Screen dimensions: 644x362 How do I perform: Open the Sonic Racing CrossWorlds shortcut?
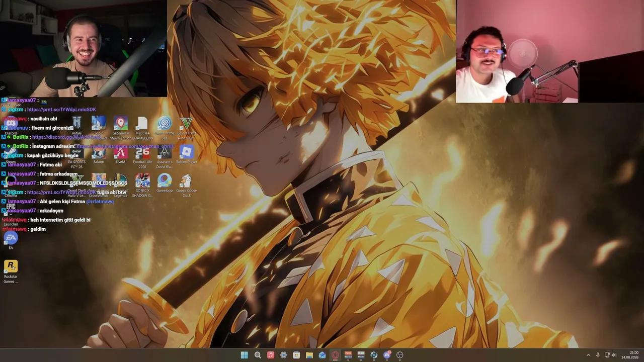[99, 186]
